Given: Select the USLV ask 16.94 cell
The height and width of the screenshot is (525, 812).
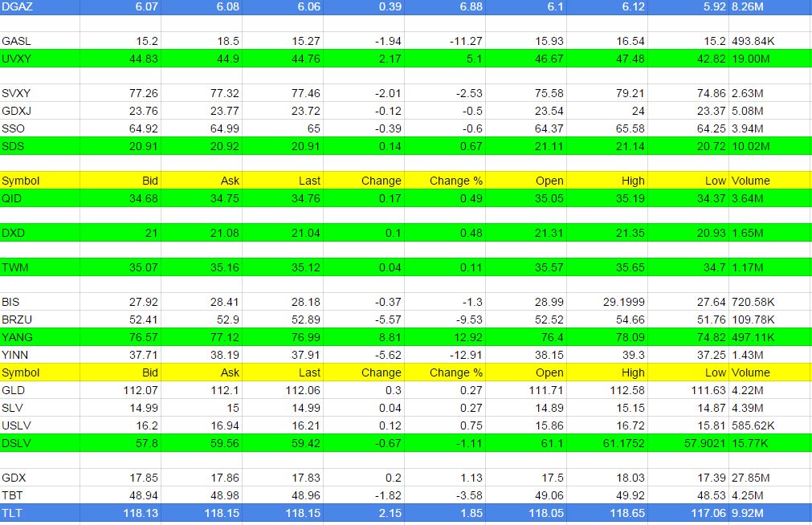Looking at the screenshot, I should [202, 425].
